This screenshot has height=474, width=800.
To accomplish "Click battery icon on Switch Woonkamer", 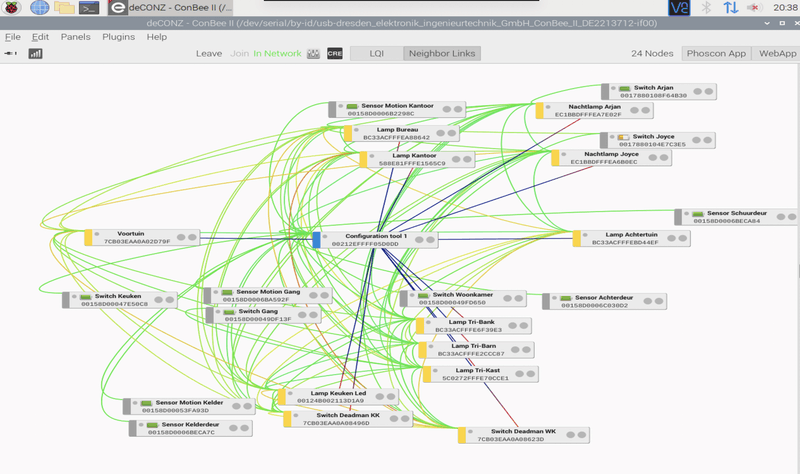I will click(x=423, y=295).
